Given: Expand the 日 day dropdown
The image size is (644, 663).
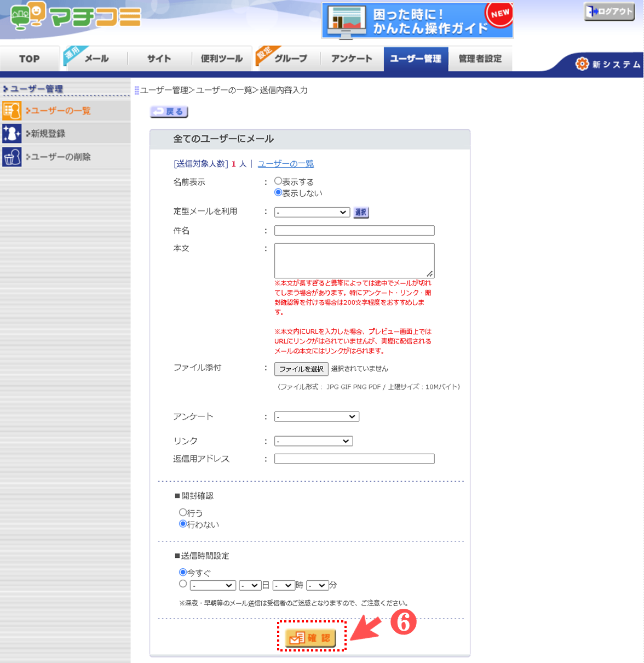Looking at the screenshot, I should [250, 585].
